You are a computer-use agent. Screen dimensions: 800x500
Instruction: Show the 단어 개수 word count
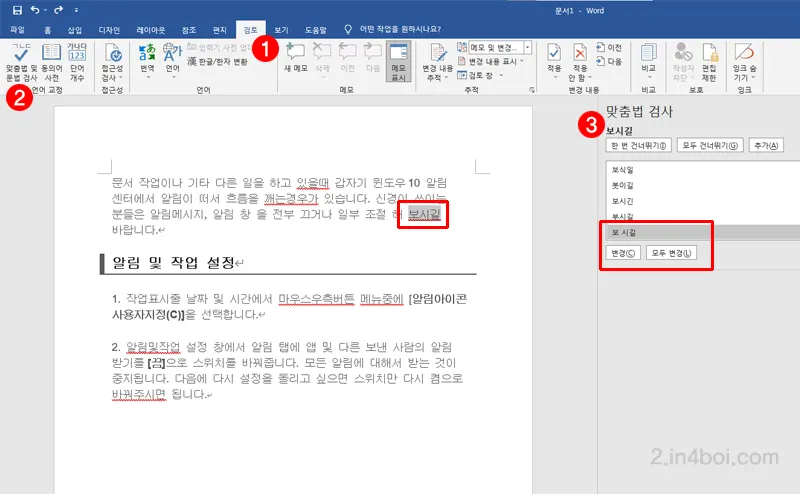pos(77,62)
